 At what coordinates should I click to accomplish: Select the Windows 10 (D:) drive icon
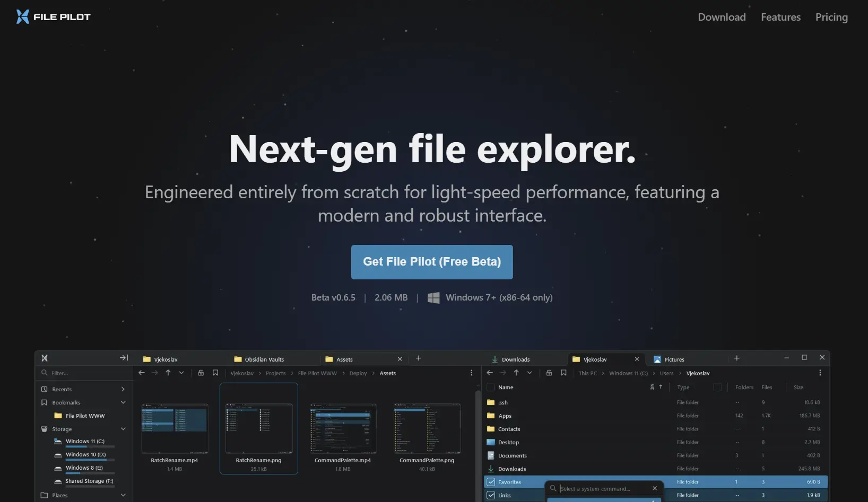tap(58, 454)
